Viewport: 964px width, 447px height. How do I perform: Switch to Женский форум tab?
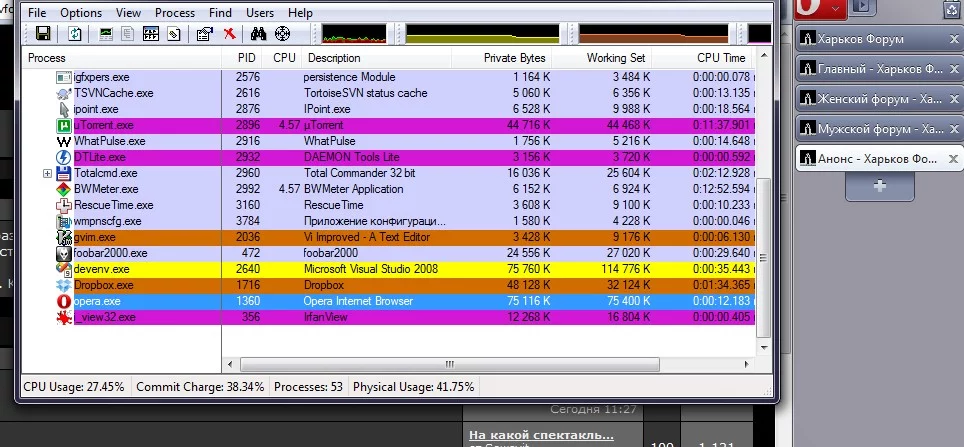(x=871, y=99)
